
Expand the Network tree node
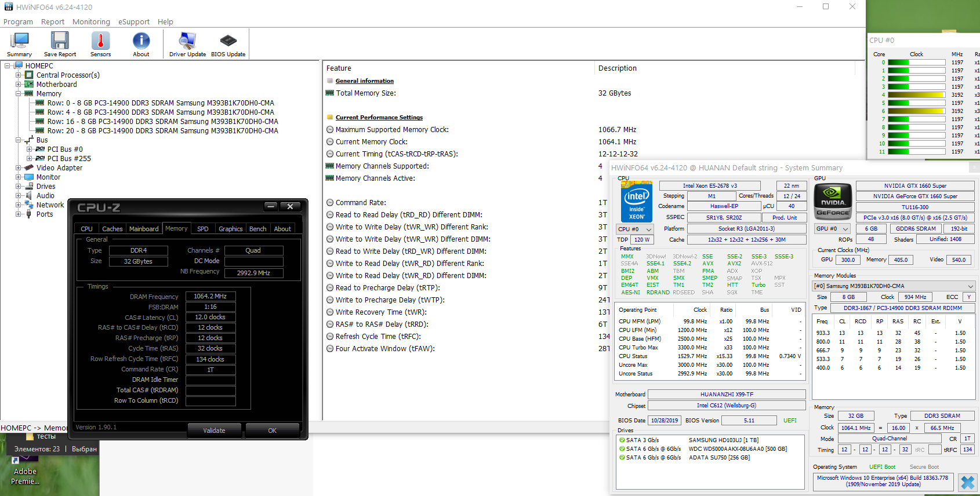(x=18, y=205)
